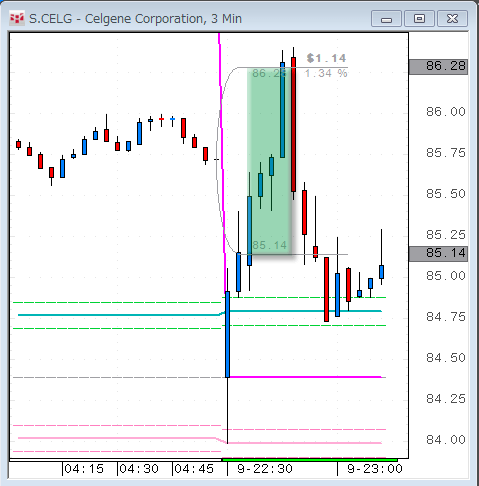
Task: Click the 04:45 time axis label
Action: (x=194, y=469)
